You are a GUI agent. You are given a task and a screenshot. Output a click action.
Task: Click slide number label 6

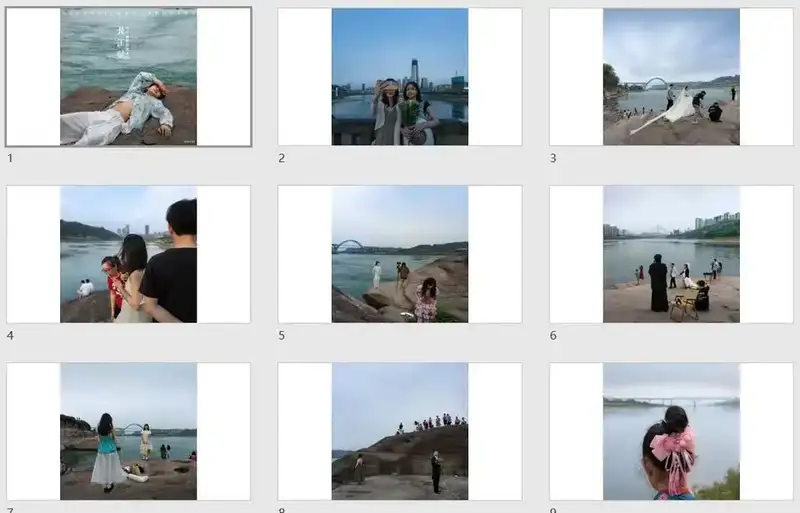[553, 336]
